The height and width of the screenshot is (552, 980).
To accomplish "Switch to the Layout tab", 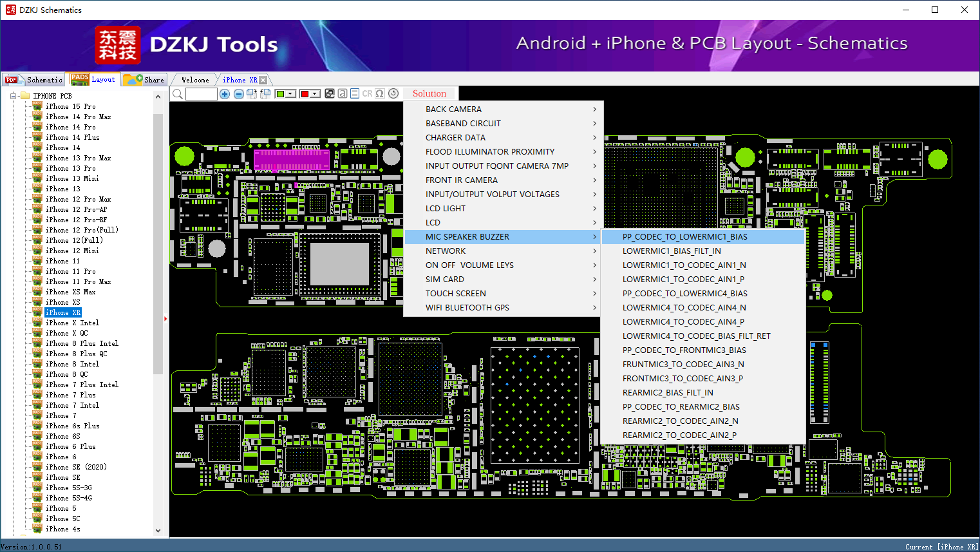I will tap(93, 79).
